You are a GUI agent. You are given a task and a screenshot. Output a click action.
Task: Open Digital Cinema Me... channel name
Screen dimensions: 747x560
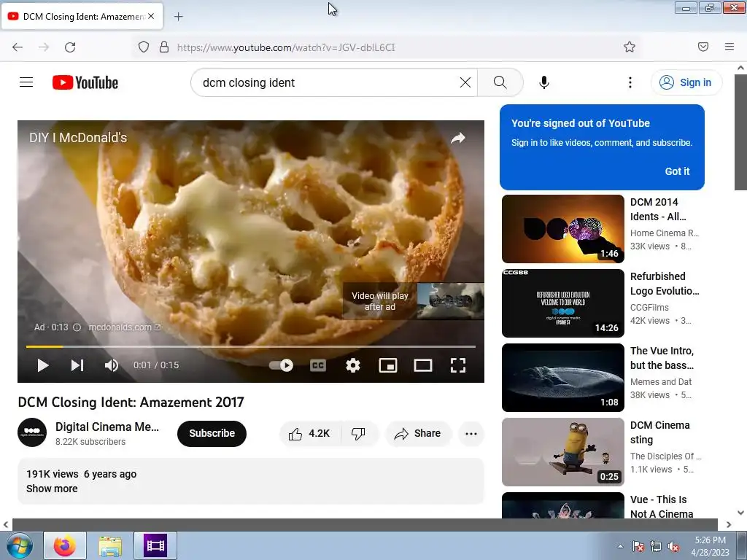tap(107, 427)
